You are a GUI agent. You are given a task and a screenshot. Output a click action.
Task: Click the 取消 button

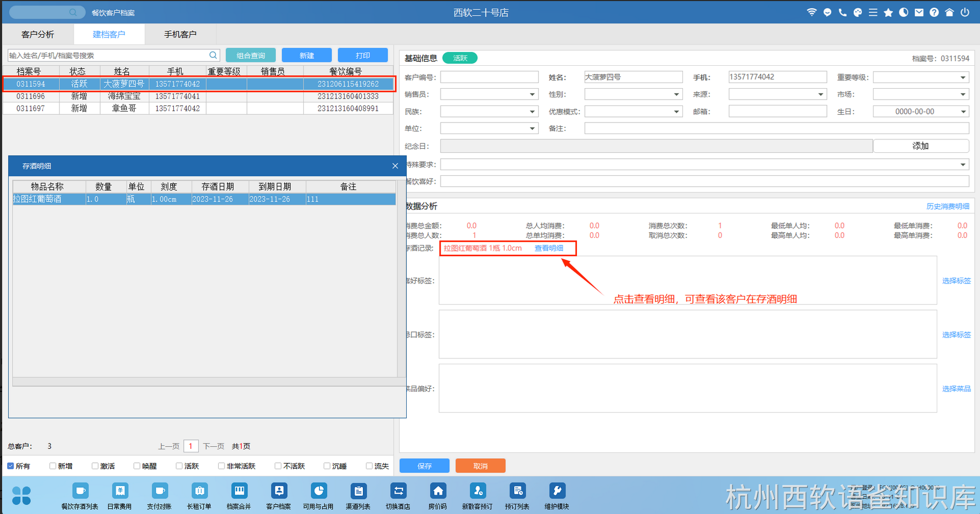click(x=480, y=465)
